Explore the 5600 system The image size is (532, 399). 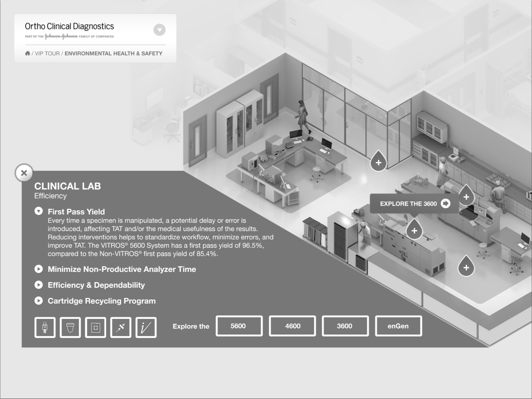point(239,326)
